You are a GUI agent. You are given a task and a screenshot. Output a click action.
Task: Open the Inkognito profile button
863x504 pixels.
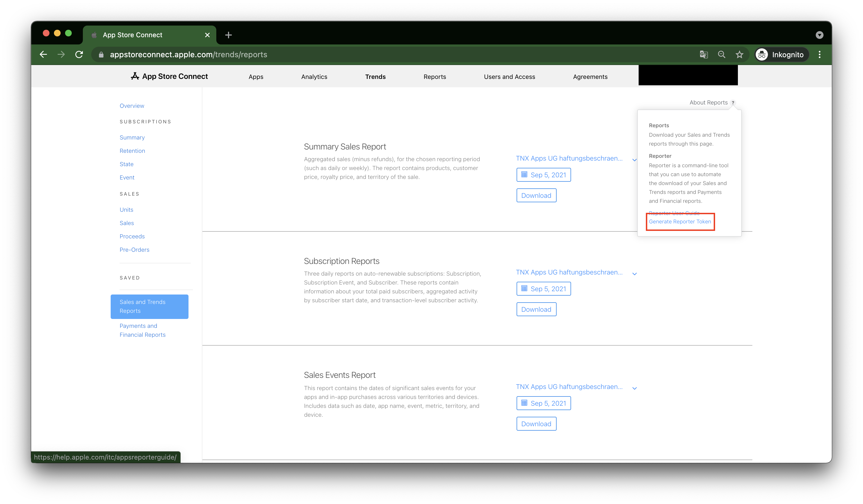pyautogui.click(x=782, y=55)
